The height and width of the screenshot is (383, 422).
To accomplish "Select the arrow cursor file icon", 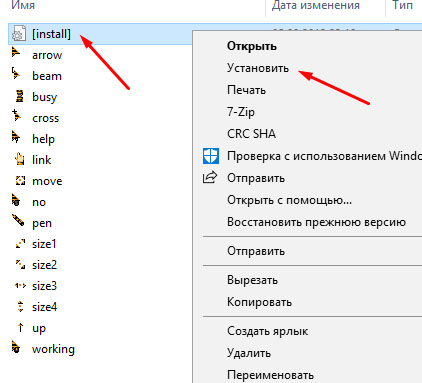I will (16, 52).
